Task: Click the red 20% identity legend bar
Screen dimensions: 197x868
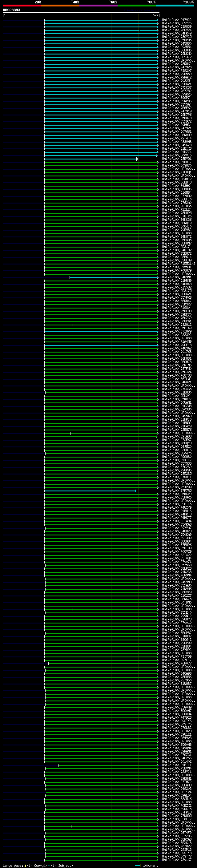Action: pyautogui.click(x=22, y=6)
